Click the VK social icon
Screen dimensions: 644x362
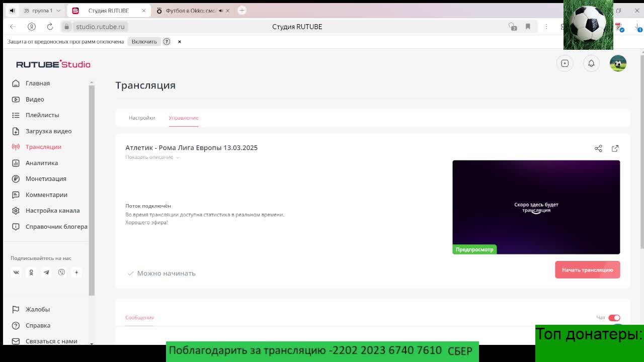click(x=16, y=272)
